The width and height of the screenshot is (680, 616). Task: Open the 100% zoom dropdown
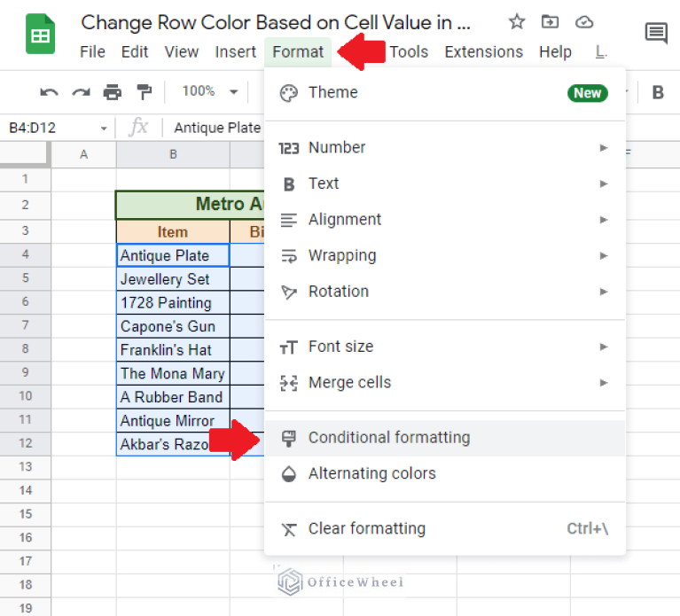[x=209, y=91]
